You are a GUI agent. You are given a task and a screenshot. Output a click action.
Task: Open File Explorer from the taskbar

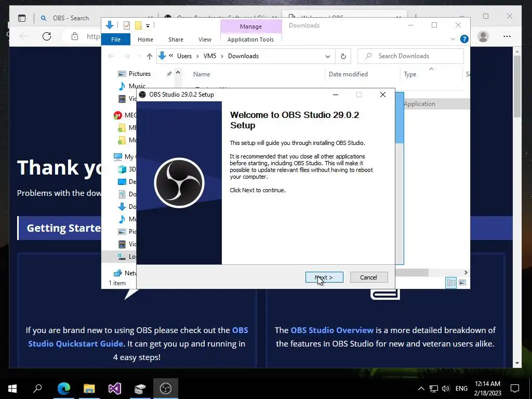click(x=89, y=389)
